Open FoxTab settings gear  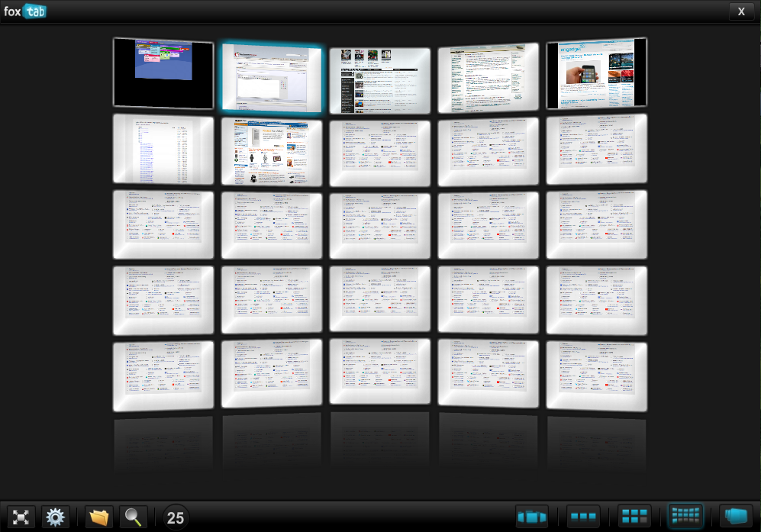point(55,517)
